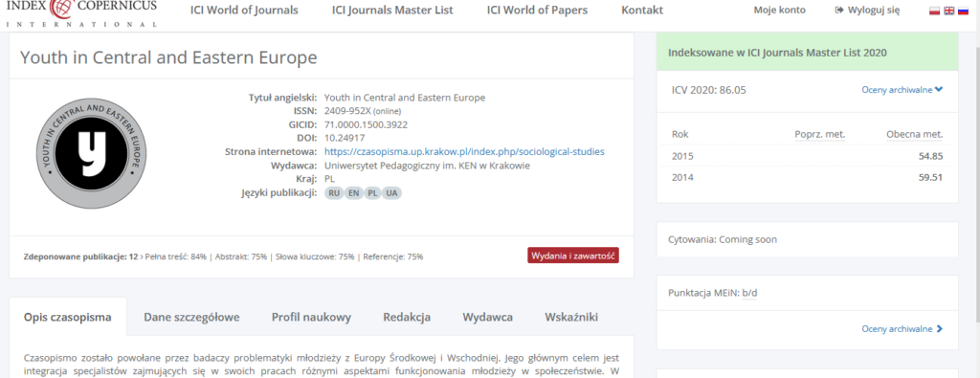Open ICI World of Papers menu
Image resolution: width=980 pixels, height=378 pixels.
click(x=538, y=10)
